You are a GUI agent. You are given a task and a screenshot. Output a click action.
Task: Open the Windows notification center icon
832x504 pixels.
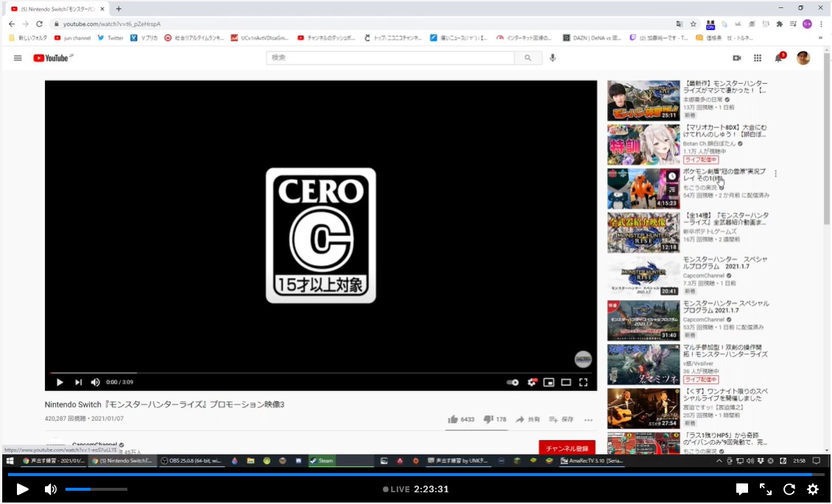pos(817,461)
